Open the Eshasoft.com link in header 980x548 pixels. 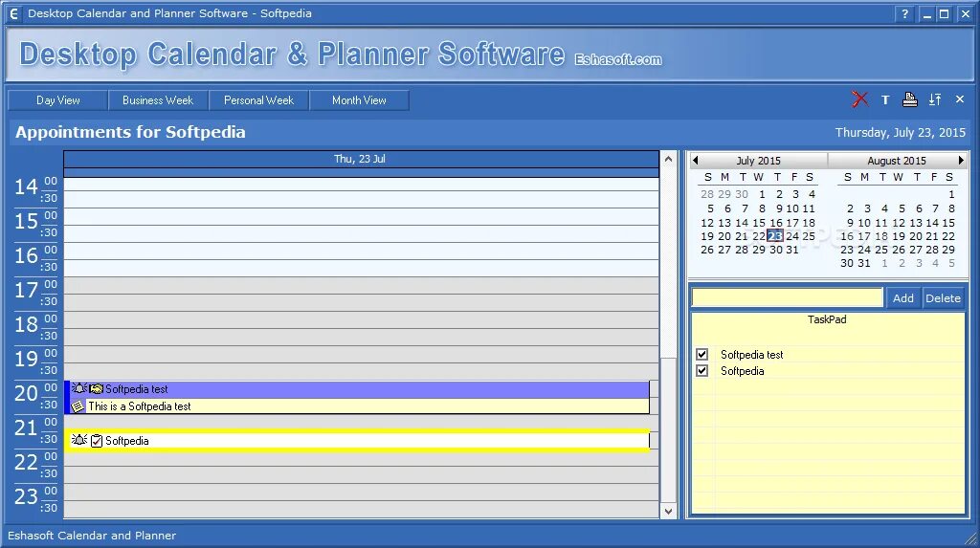point(618,59)
